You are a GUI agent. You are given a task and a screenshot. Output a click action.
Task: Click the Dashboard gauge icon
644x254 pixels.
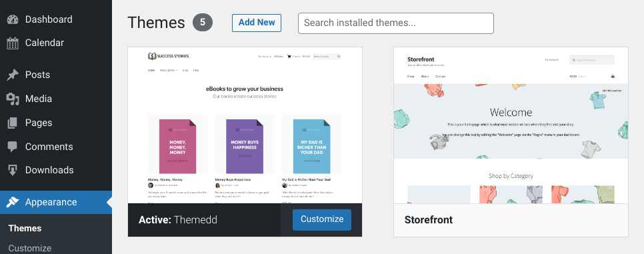(13, 19)
